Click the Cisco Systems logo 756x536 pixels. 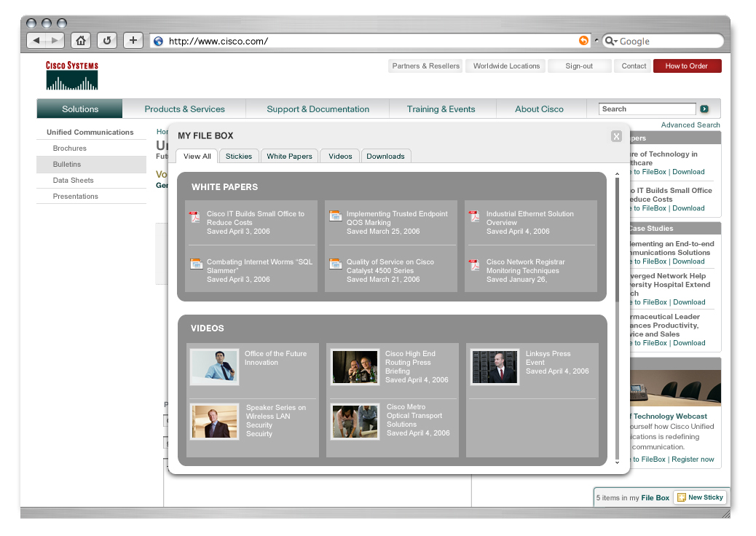72,75
